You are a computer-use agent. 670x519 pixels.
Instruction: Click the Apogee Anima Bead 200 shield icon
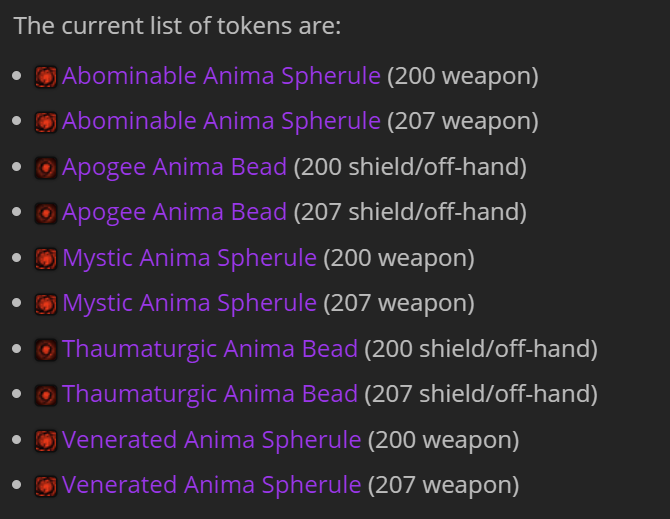(x=46, y=168)
